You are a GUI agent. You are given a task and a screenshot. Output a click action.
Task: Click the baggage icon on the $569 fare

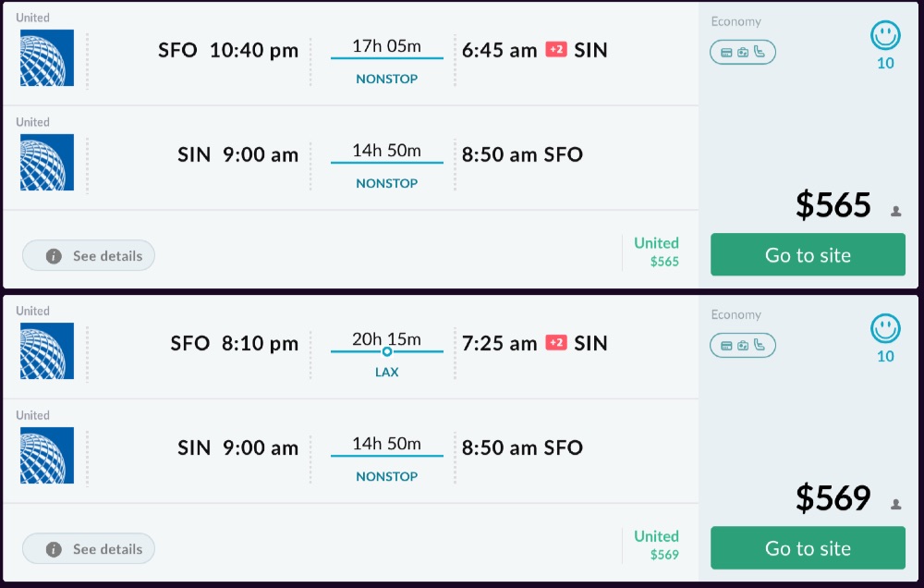tap(743, 346)
